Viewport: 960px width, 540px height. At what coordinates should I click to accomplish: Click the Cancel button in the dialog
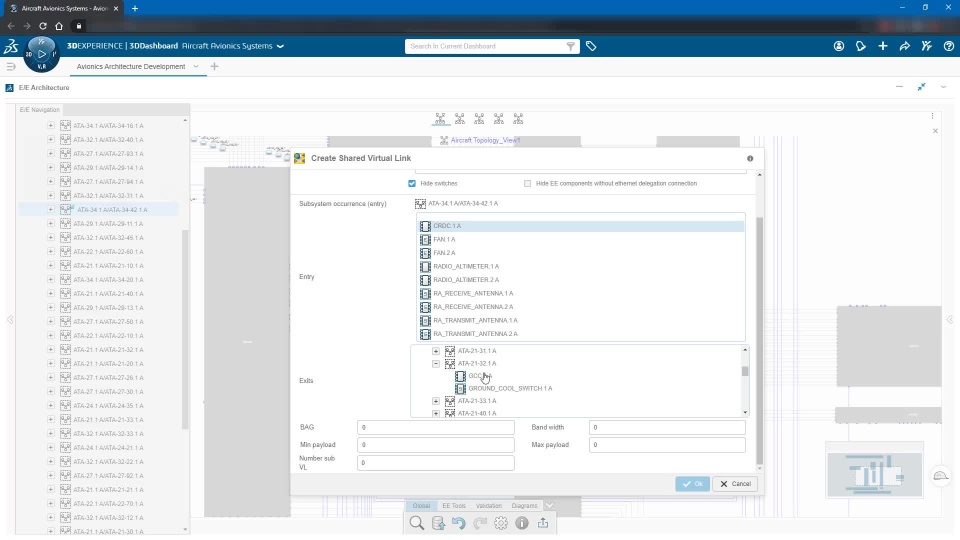(x=735, y=484)
